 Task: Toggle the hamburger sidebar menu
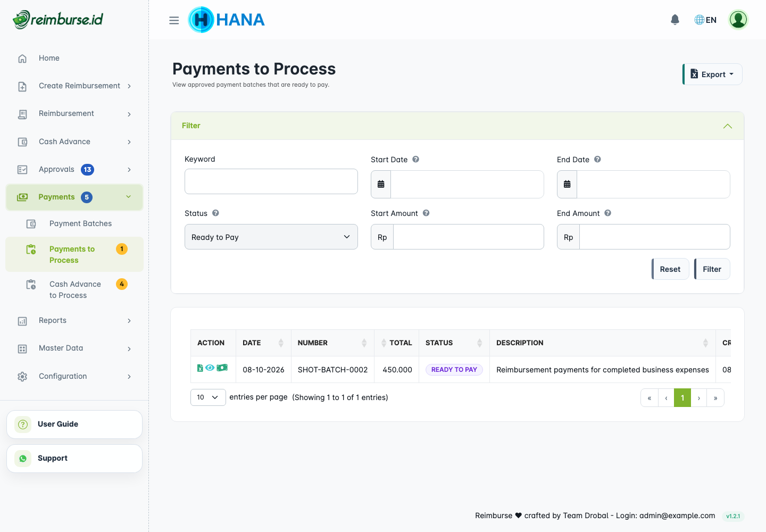click(x=174, y=20)
